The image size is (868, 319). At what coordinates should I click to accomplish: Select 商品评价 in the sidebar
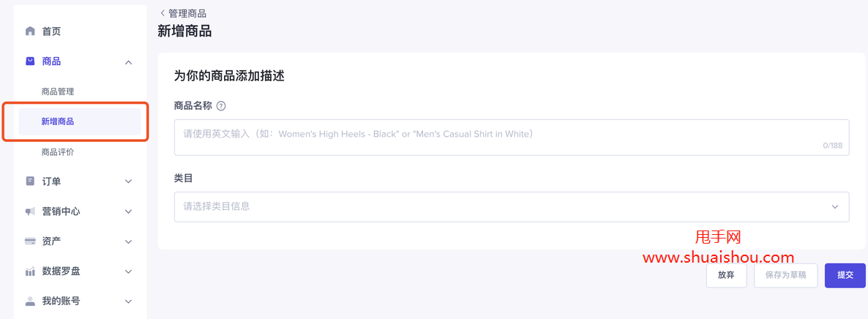pos(58,152)
